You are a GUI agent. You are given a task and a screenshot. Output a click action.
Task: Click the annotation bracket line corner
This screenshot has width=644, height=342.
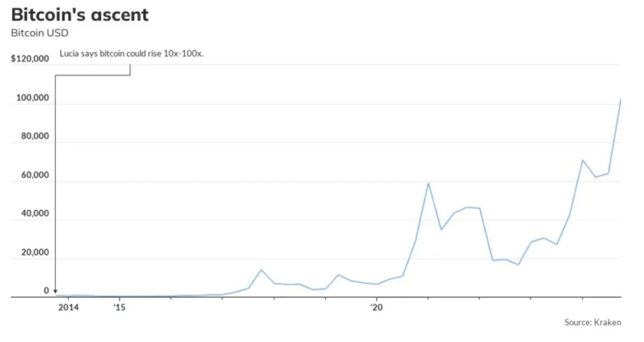tap(55, 76)
